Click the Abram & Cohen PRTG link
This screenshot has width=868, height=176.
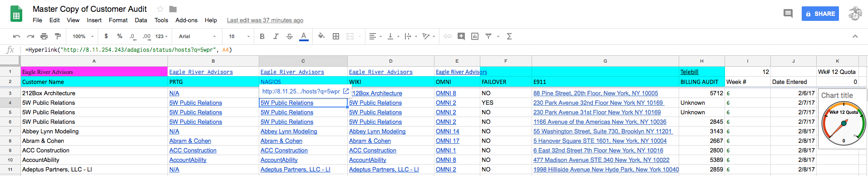pos(190,141)
